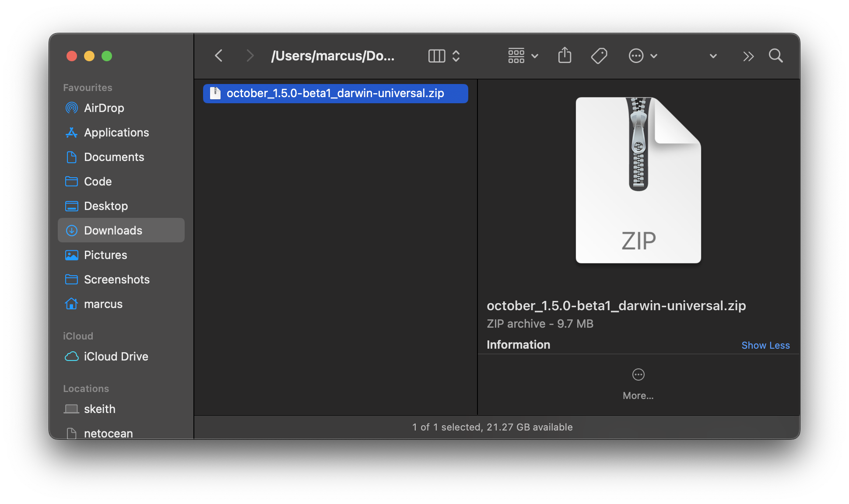The image size is (849, 504).
Task: Go back with the left arrow
Action: click(219, 56)
